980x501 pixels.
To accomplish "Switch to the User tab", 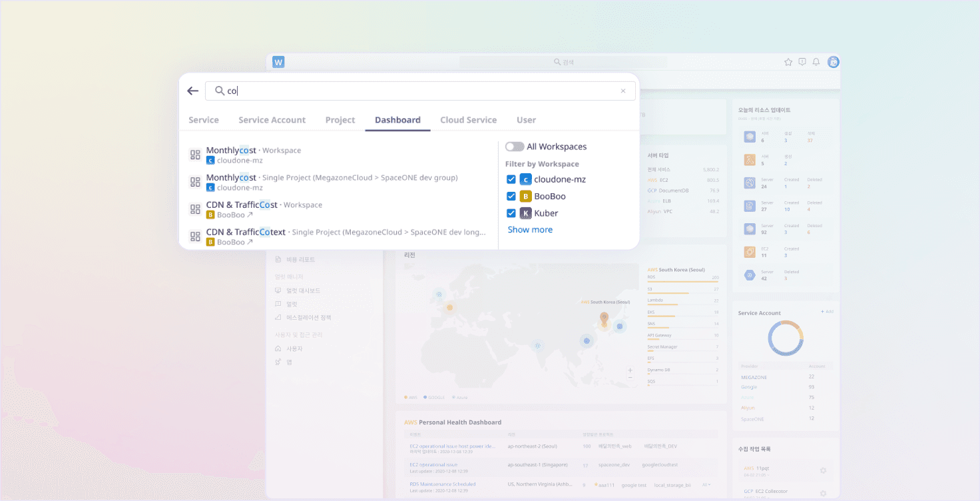I will click(x=526, y=120).
